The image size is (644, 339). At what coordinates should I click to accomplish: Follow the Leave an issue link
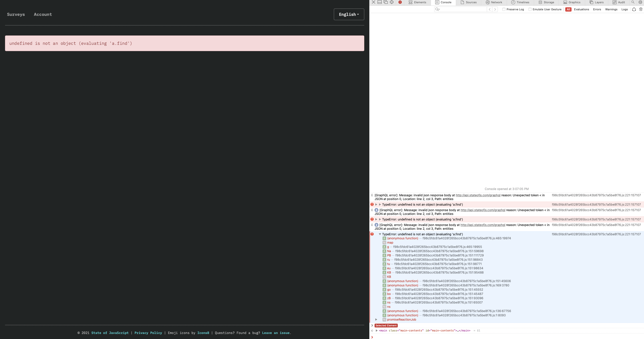(275, 333)
